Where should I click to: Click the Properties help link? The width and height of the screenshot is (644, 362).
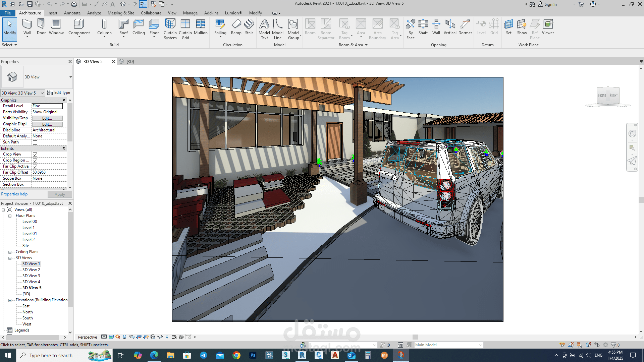coord(14,194)
